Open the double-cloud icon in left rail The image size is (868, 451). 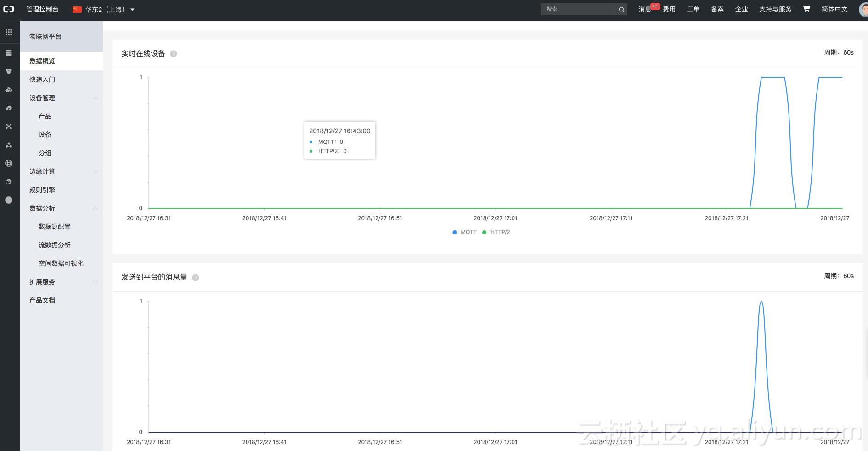9,90
